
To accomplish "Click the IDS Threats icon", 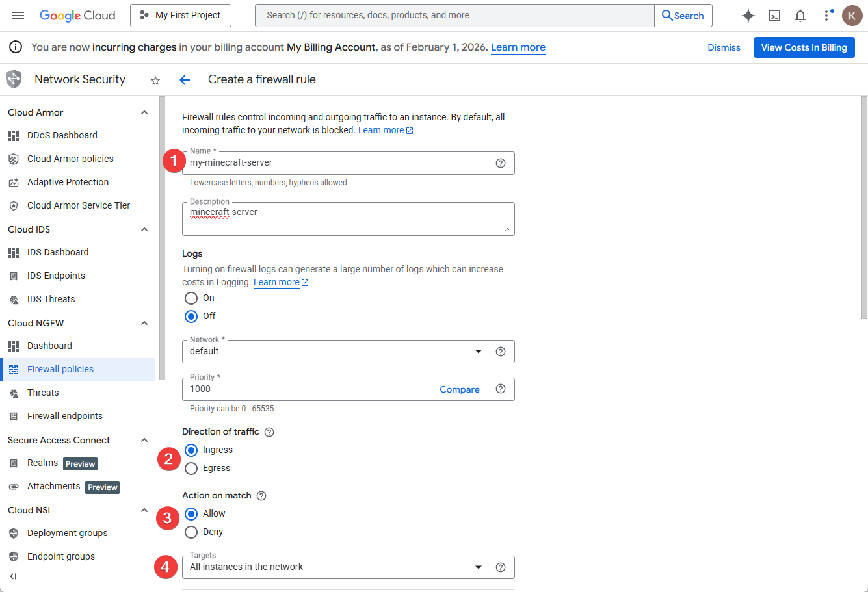I will click(14, 300).
